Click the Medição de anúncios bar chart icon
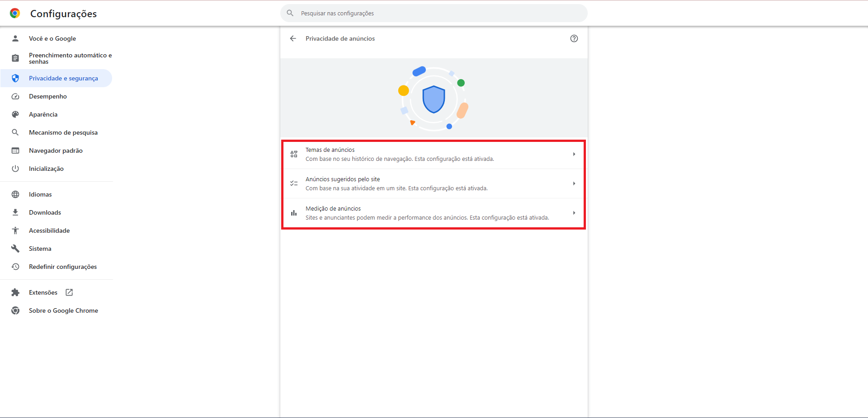 [x=294, y=213]
